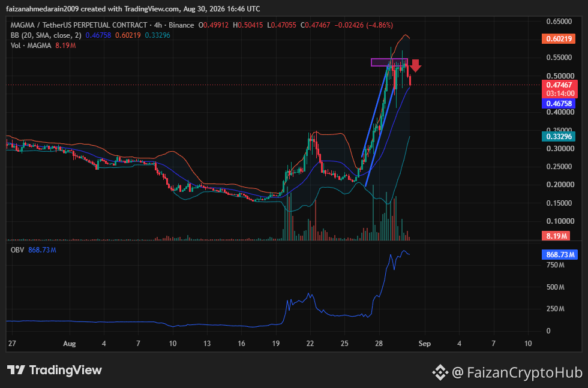Click the 0.40000 price axis label

point(560,112)
